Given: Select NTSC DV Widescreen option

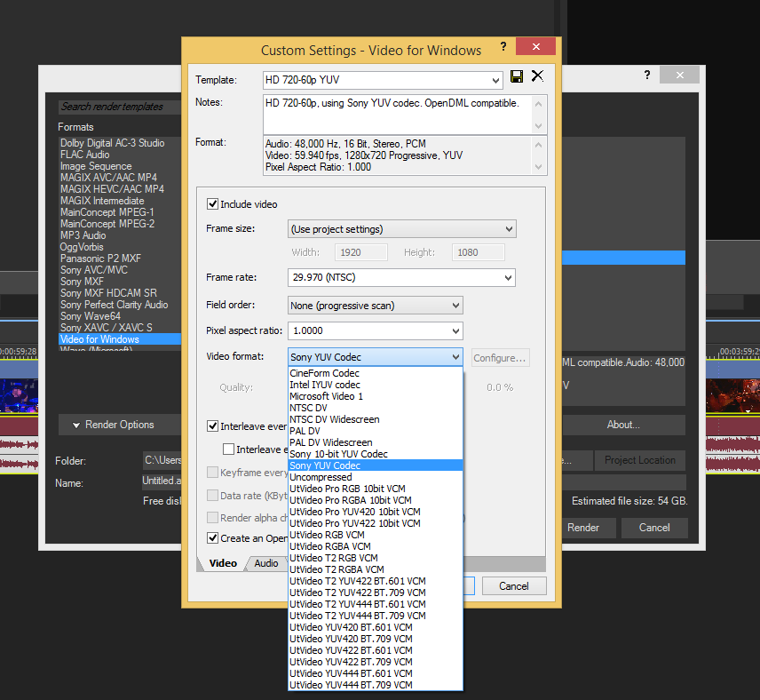Looking at the screenshot, I should pos(376,419).
